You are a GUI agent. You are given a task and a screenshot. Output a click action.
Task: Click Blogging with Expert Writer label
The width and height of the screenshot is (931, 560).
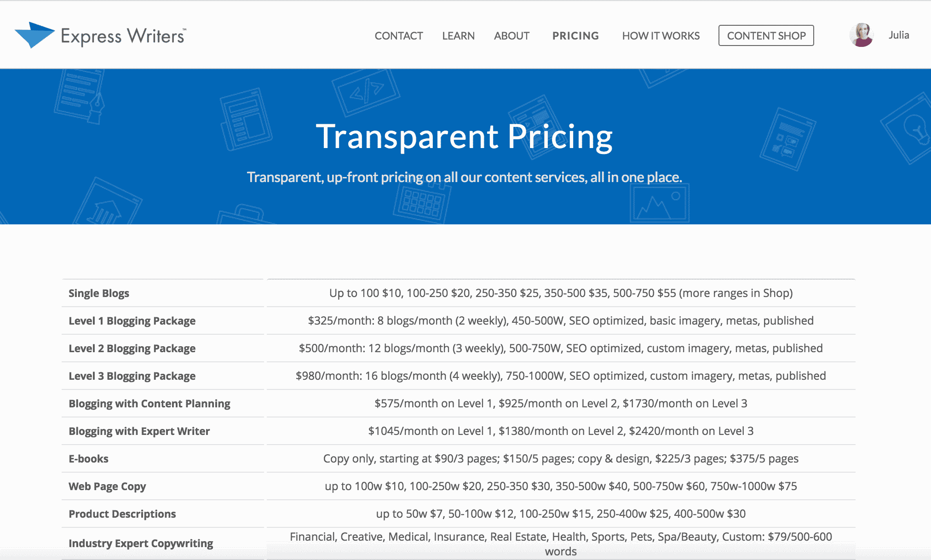click(x=139, y=431)
